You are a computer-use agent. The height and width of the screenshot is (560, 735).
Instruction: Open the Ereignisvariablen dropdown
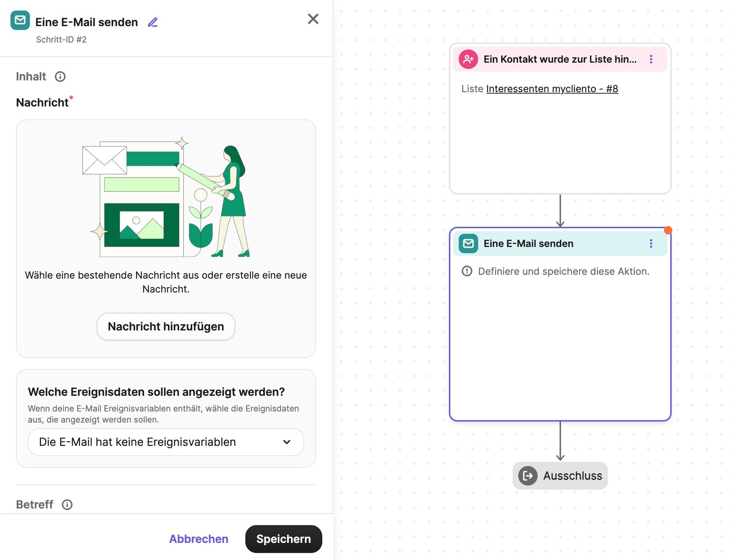166,442
